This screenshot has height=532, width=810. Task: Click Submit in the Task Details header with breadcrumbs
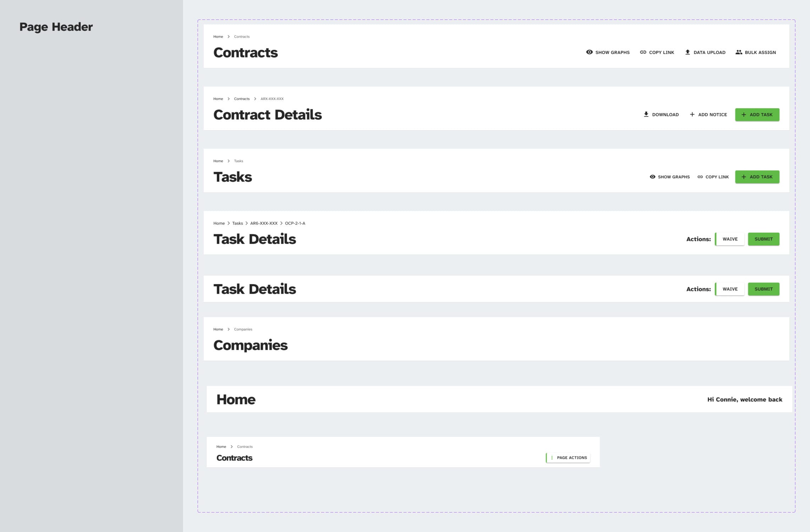[x=764, y=239]
